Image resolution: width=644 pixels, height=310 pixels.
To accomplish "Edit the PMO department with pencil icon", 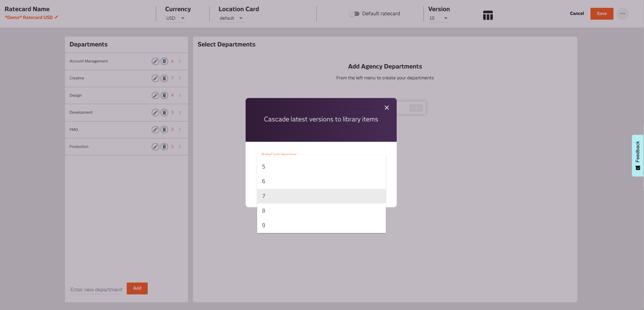I will click(x=155, y=130).
